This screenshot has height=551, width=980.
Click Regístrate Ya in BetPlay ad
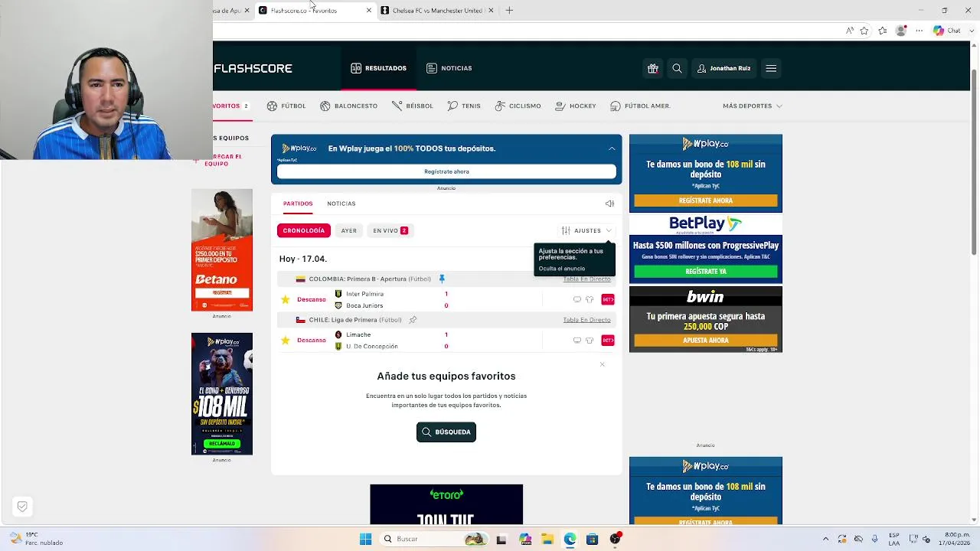(x=706, y=272)
